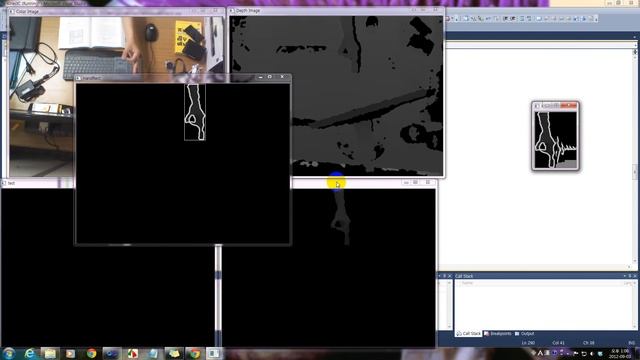The height and width of the screenshot is (360, 640).
Task: Open the media player taskbar icon
Action: point(71,353)
